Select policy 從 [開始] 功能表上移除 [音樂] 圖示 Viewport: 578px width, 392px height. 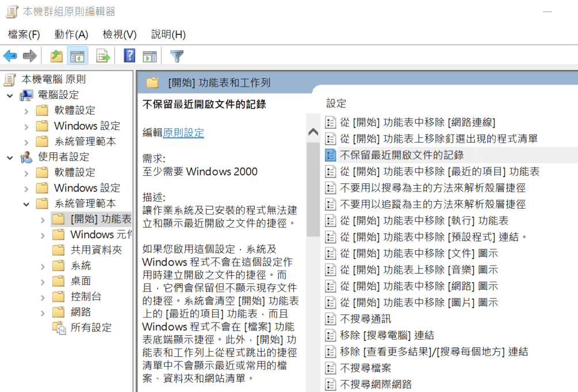tap(419, 270)
